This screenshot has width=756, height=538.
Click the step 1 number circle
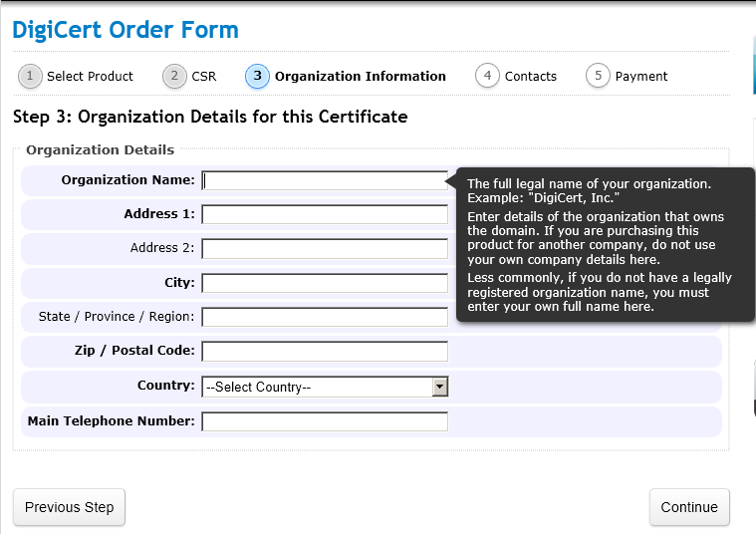30,76
